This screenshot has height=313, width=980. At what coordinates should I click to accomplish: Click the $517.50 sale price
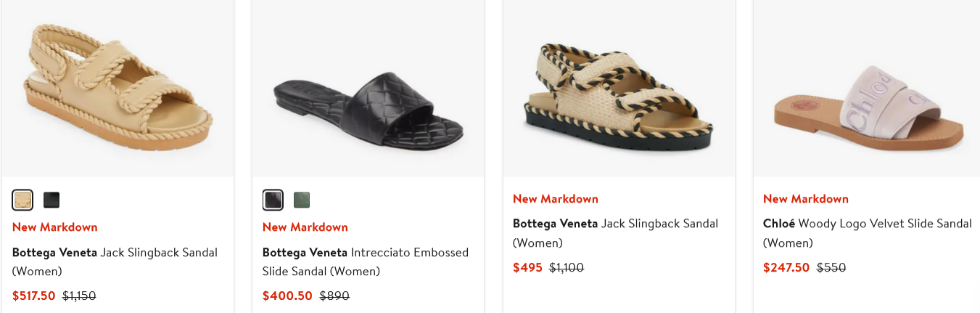pyautogui.click(x=34, y=296)
